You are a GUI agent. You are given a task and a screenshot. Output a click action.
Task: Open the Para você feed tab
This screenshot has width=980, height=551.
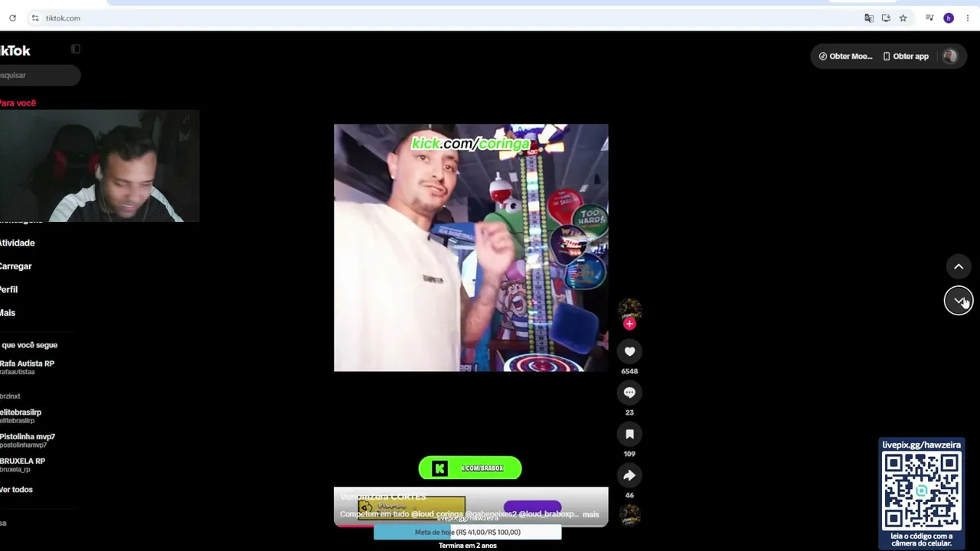(x=18, y=103)
